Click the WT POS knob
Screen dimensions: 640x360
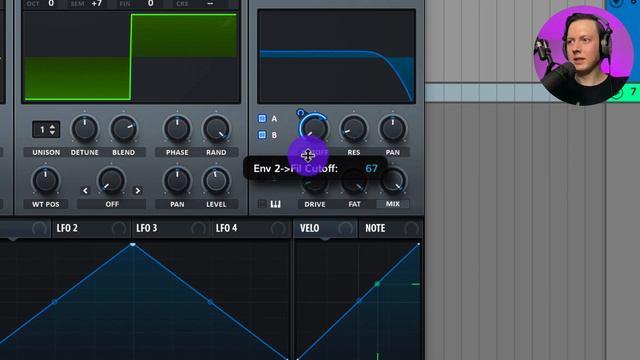45,180
